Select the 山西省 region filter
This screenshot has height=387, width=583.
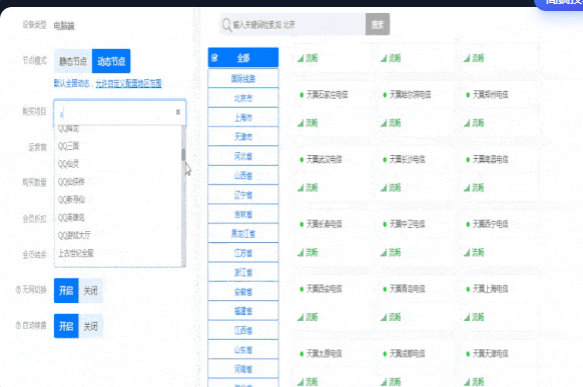(x=243, y=175)
